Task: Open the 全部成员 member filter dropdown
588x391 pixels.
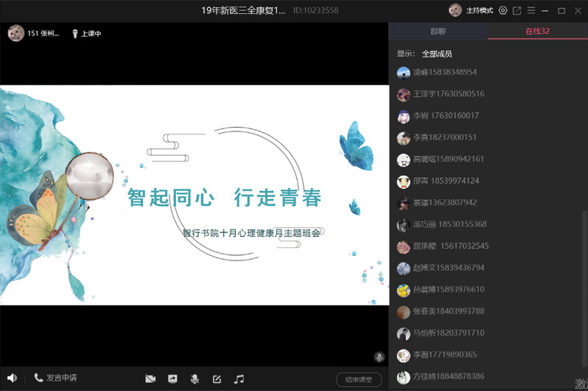Action: pos(436,54)
